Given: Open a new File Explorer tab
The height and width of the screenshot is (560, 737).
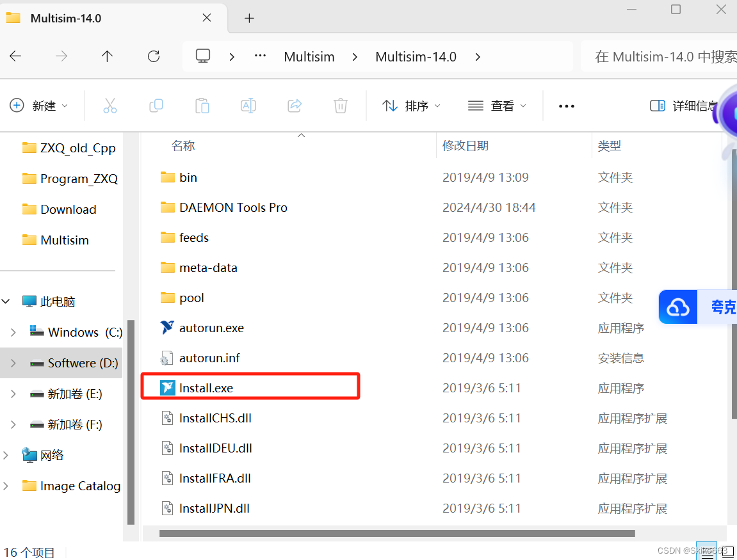Looking at the screenshot, I should [x=249, y=19].
